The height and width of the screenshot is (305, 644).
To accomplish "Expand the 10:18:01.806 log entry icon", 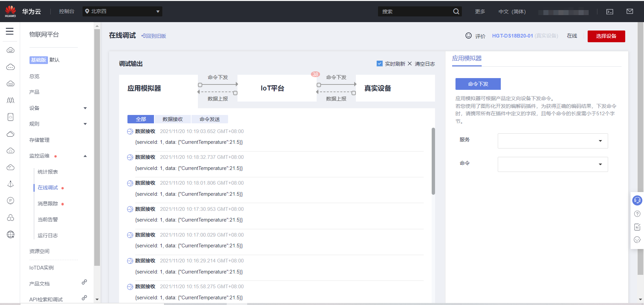I will 130,183.
